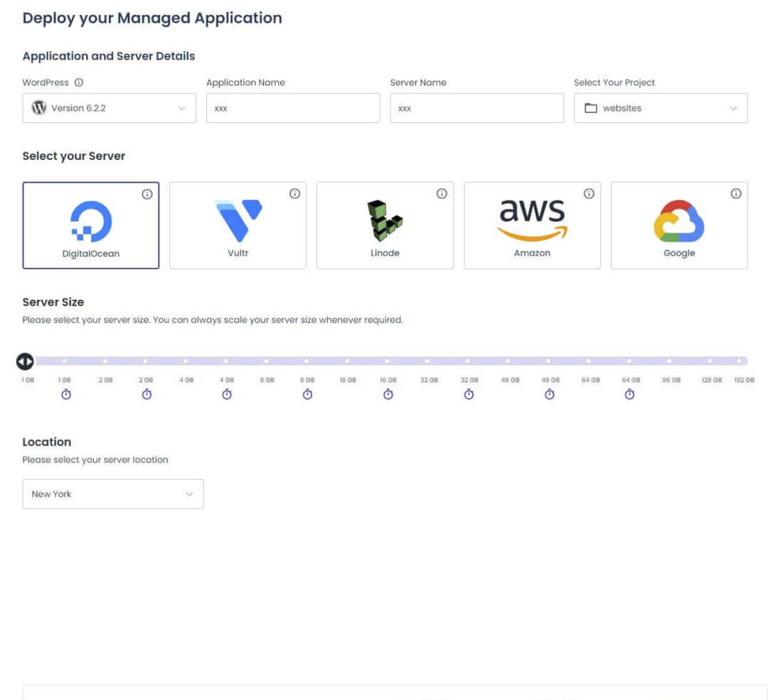The image size is (768, 700).
Task: Choose Linode as the server
Action: 385,226
